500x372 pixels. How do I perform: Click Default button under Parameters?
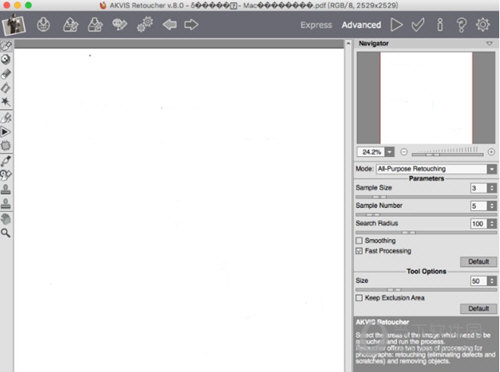click(x=478, y=262)
